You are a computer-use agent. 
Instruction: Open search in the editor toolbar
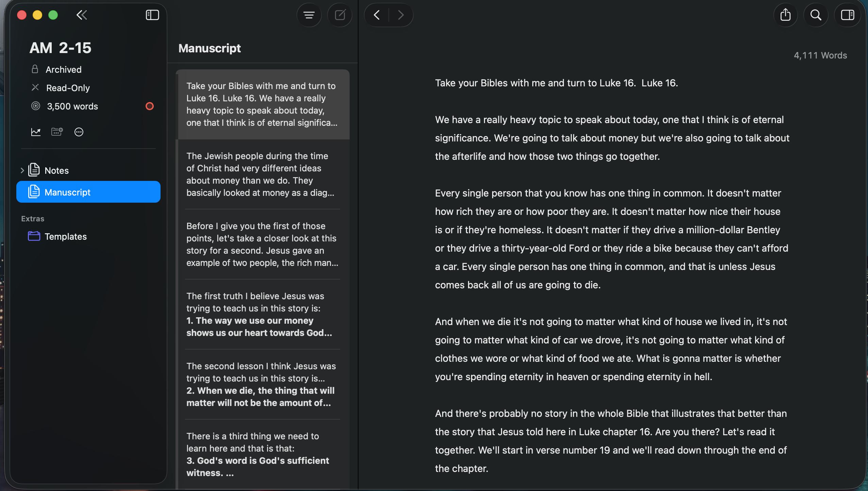pos(816,15)
